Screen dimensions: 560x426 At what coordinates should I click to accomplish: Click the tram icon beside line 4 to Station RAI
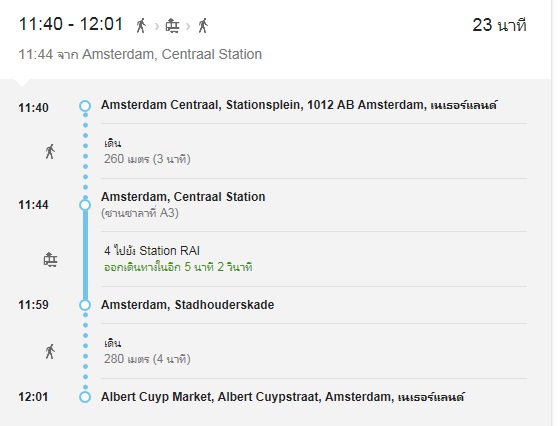click(50, 259)
